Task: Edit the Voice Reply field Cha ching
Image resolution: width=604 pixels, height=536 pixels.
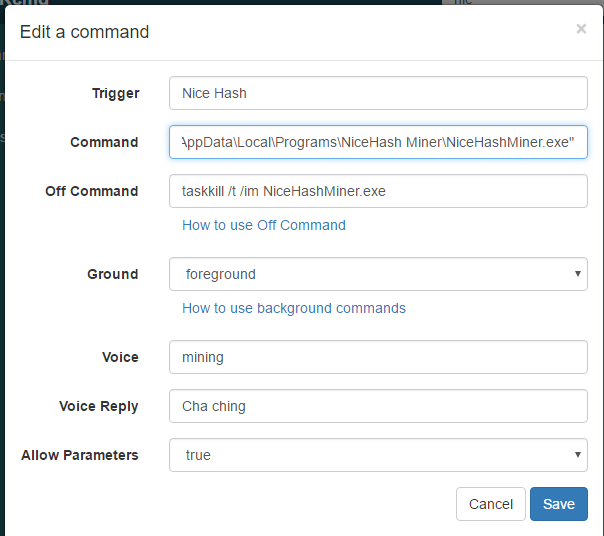Action: (x=378, y=406)
